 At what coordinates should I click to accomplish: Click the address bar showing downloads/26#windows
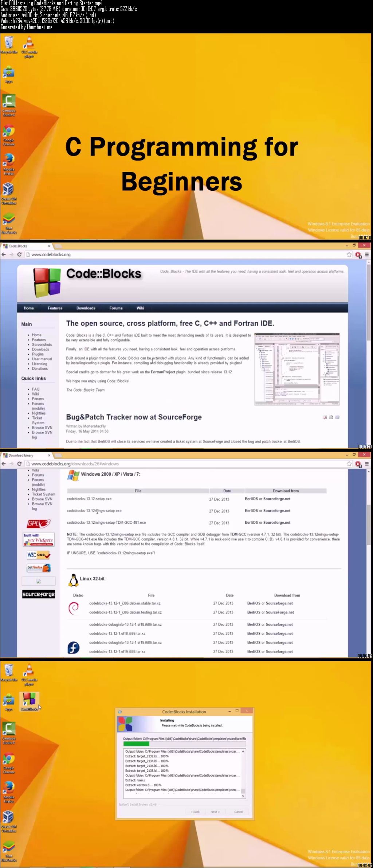(x=186, y=464)
